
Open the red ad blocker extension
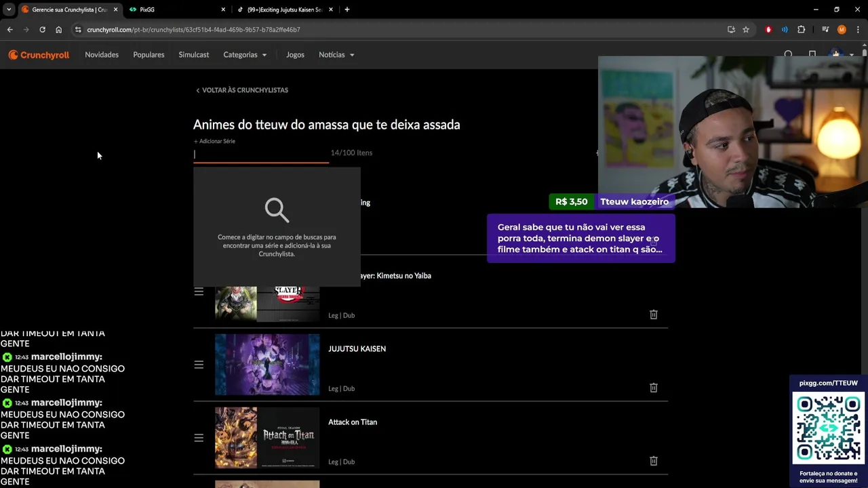click(x=768, y=30)
